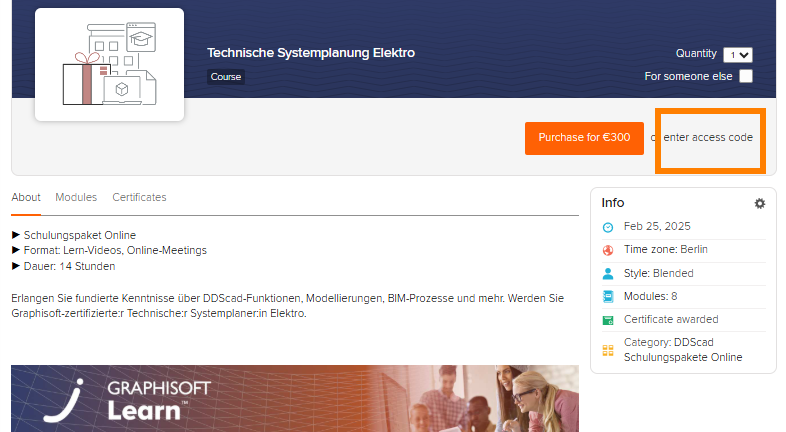The image size is (786, 432).
Task: Click the people photo in the banner
Action: click(x=480, y=398)
